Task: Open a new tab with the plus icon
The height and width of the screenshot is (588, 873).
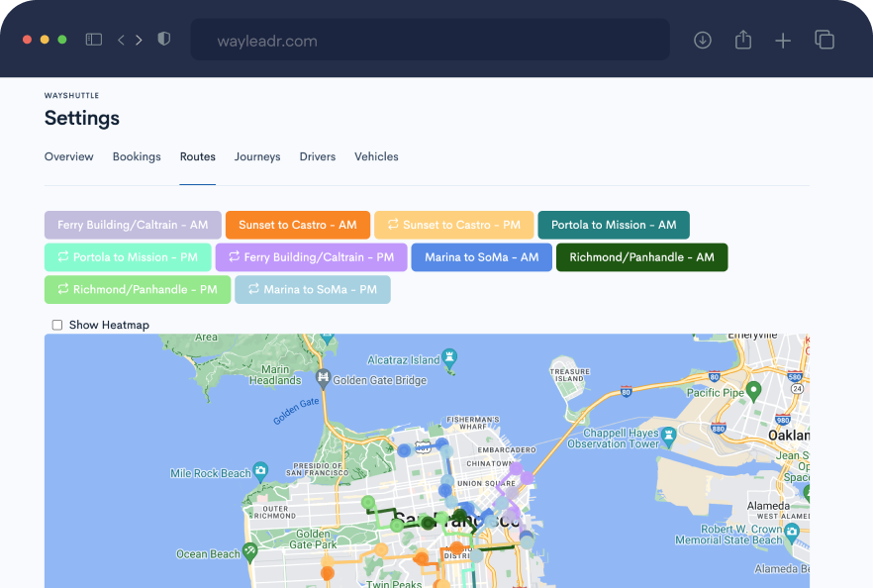Action: (783, 40)
